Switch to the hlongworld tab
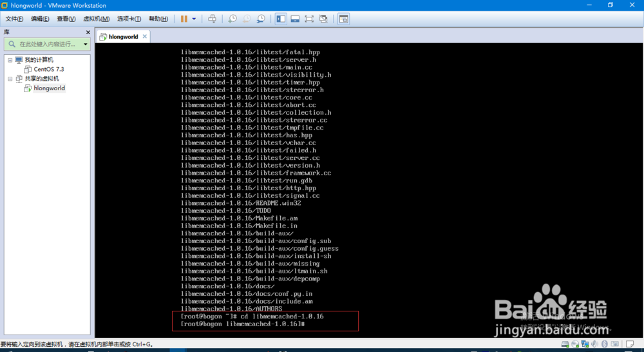The image size is (644, 352). (123, 37)
